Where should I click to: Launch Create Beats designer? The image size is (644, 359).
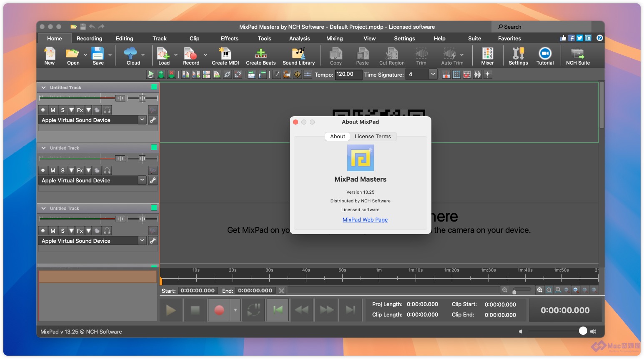coord(261,56)
